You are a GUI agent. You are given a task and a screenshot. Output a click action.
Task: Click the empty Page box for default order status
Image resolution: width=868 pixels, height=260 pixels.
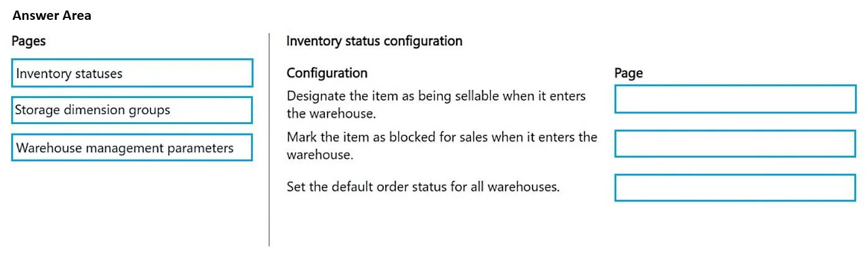(x=735, y=187)
